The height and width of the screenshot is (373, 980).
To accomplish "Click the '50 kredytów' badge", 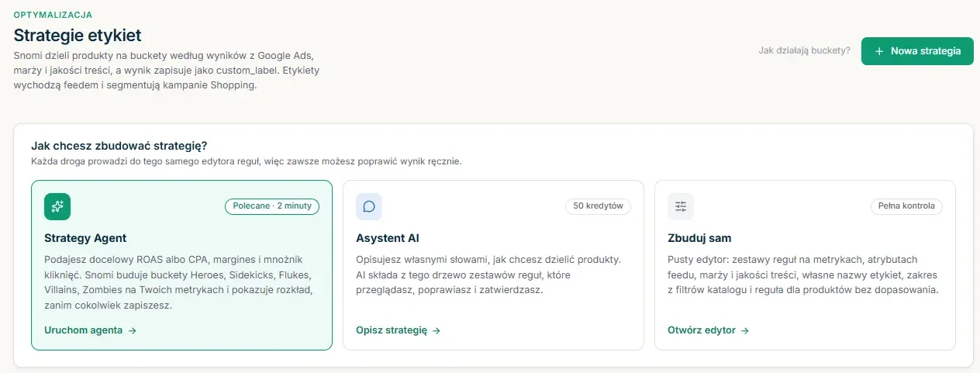I will tap(598, 206).
